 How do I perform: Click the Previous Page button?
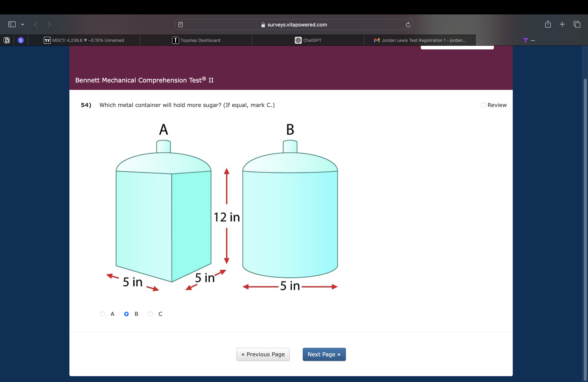(x=263, y=354)
